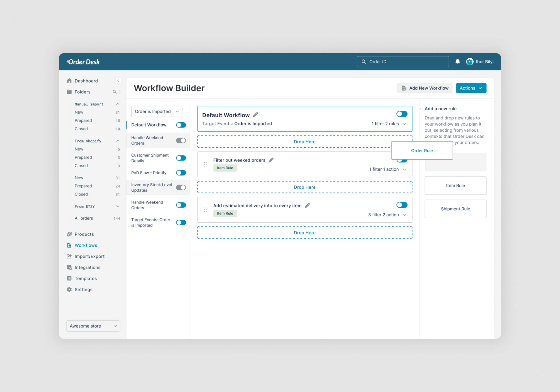
Task: Collapse Manual import folder group
Action: tap(118, 104)
